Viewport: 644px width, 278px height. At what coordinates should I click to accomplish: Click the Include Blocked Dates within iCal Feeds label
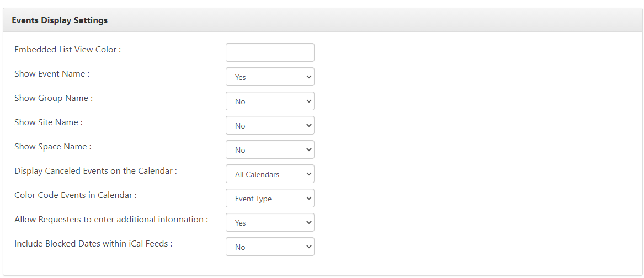point(93,243)
